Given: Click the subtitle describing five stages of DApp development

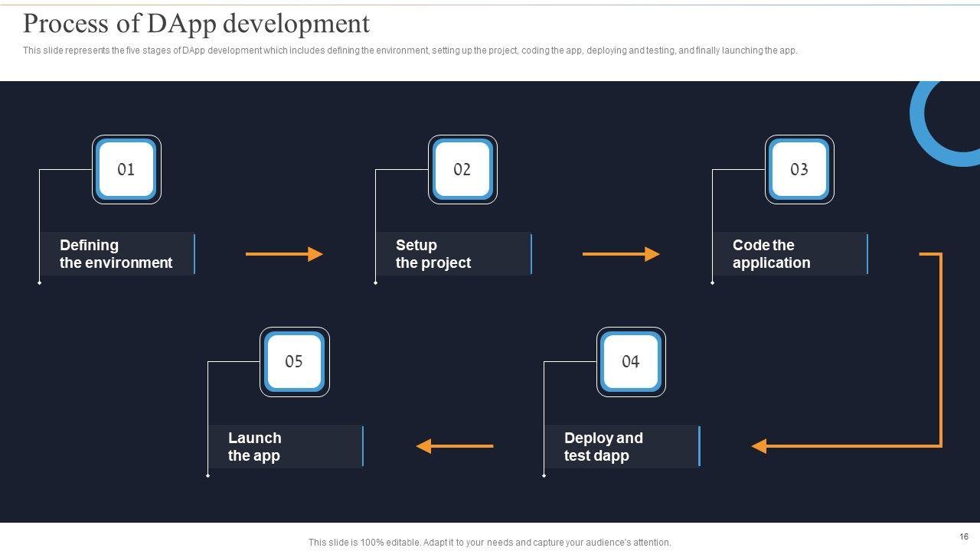Looking at the screenshot, I should click(x=410, y=51).
